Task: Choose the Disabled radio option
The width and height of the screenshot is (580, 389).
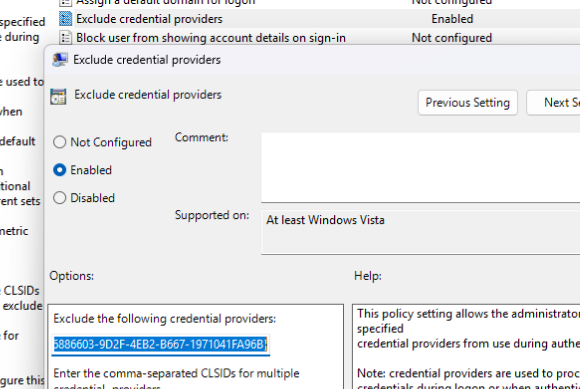Action: pos(60,198)
